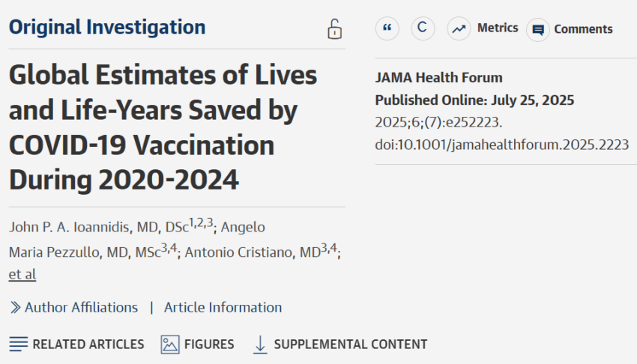
Task: Click the permissions C icon
Action: point(423,28)
